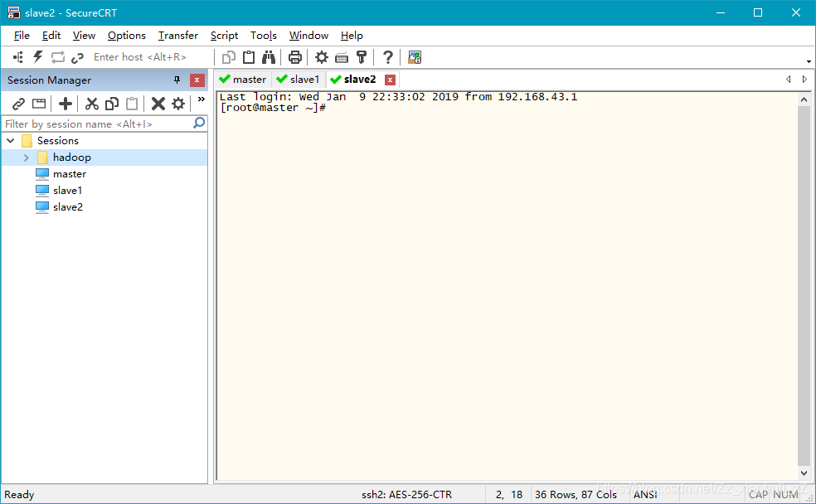
Task: Click the SecureCRT title bar app icon
Action: (13, 12)
